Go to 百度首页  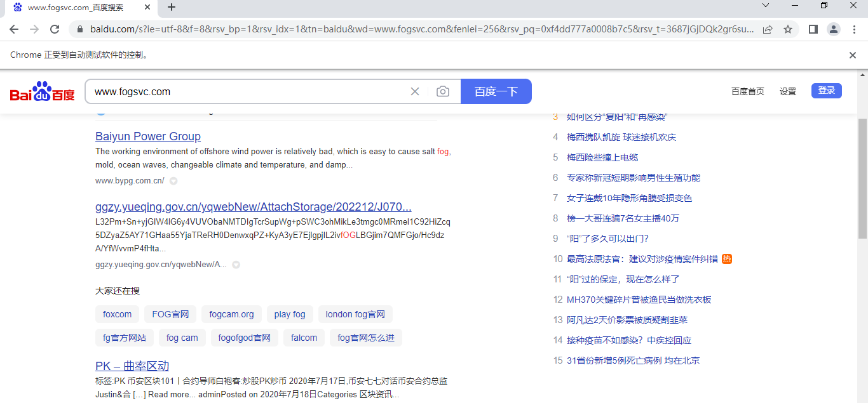[x=748, y=91]
